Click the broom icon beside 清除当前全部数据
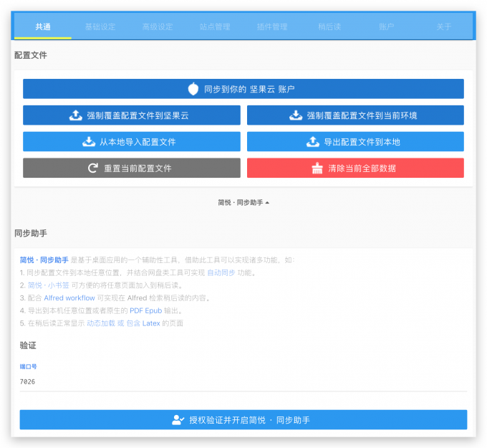The width and height of the screenshot is (487, 448). pyautogui.click(x=317, y=168)
